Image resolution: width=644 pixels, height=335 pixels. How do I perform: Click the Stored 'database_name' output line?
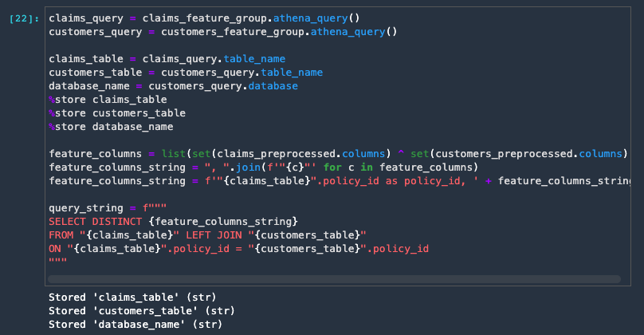click(135, 325)
